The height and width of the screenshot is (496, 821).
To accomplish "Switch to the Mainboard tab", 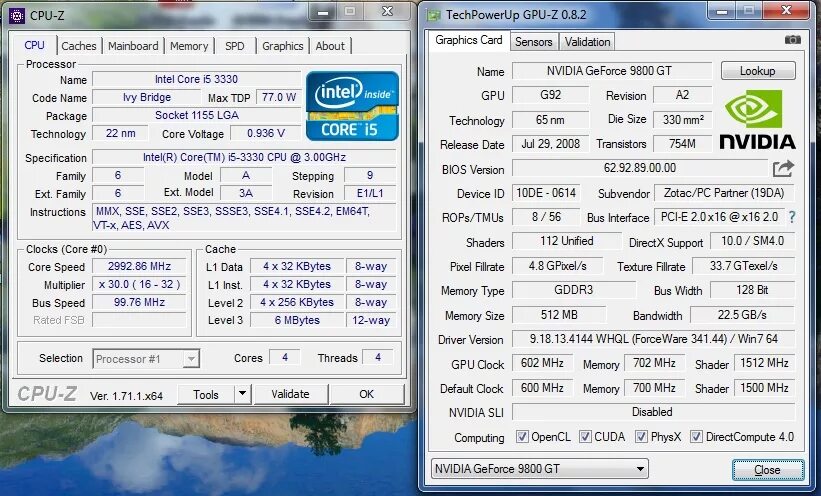I will [x=133, y=46].
